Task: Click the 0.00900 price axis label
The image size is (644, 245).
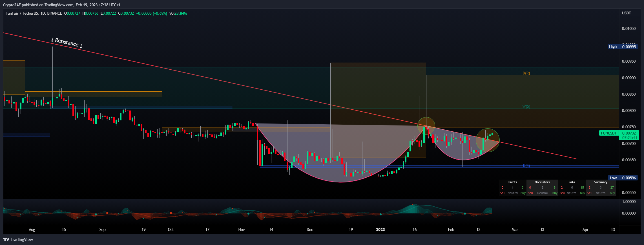Action: click(629, 78)
